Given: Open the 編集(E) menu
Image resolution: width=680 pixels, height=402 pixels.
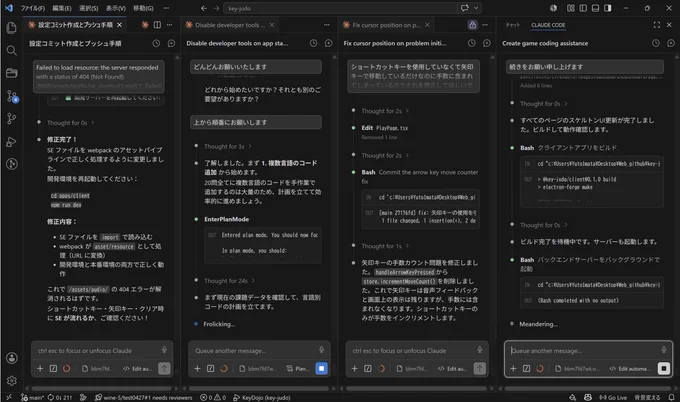Looking at the screenshot, I should click(62, 8).
